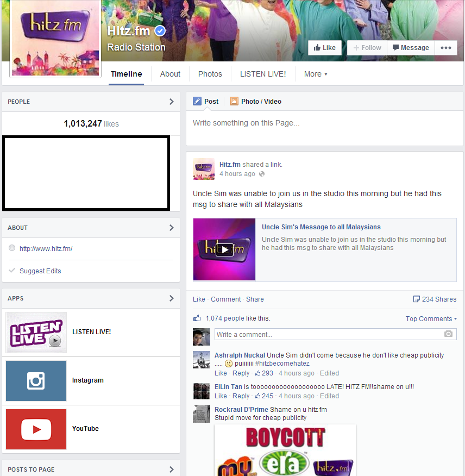Play the Uncle Sim's Message video thumbnail
Screen dimensions: 465x476
click(x=224, y=249)
